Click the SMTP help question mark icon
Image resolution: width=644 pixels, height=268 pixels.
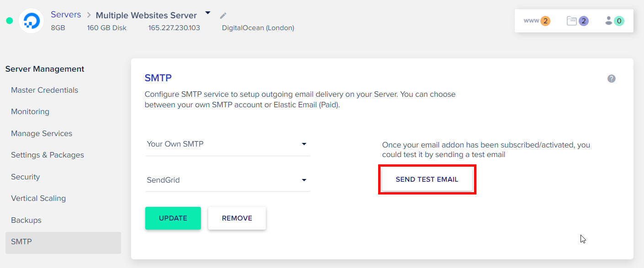[x=611, y=79]
